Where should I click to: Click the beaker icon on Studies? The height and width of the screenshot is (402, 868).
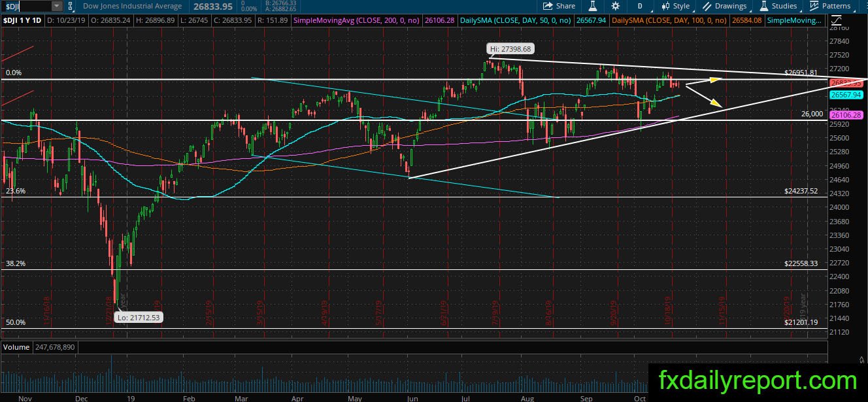tap(764, 6)
